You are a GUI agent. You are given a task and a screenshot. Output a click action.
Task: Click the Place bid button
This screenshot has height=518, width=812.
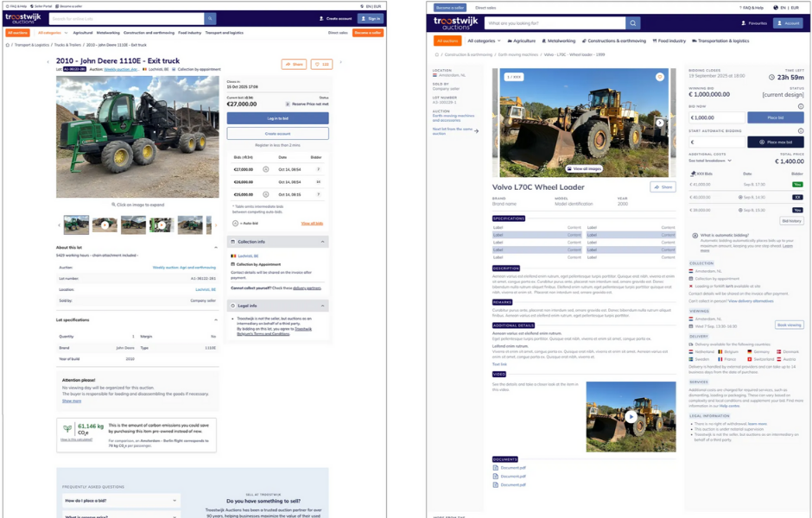click(774, 117)
